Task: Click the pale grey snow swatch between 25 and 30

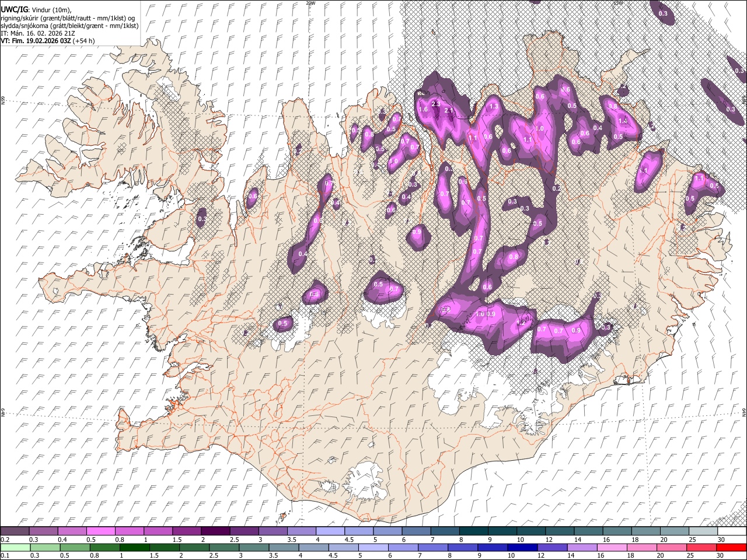Action: pos(703,531)
